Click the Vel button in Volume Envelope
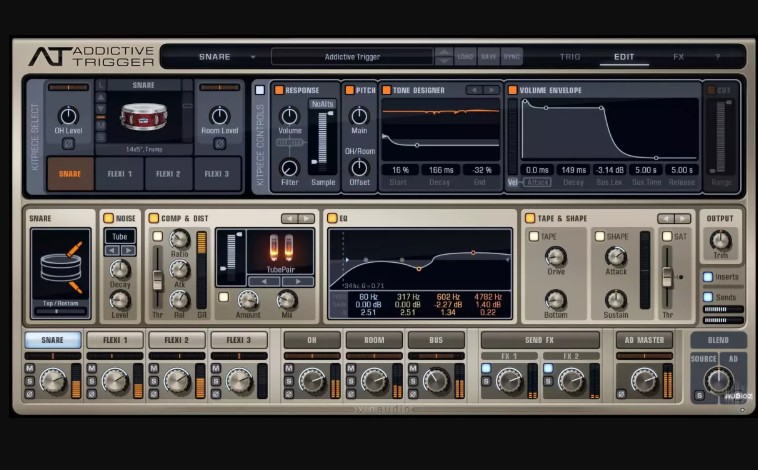758x470 pixels. [x=513, y=182]
